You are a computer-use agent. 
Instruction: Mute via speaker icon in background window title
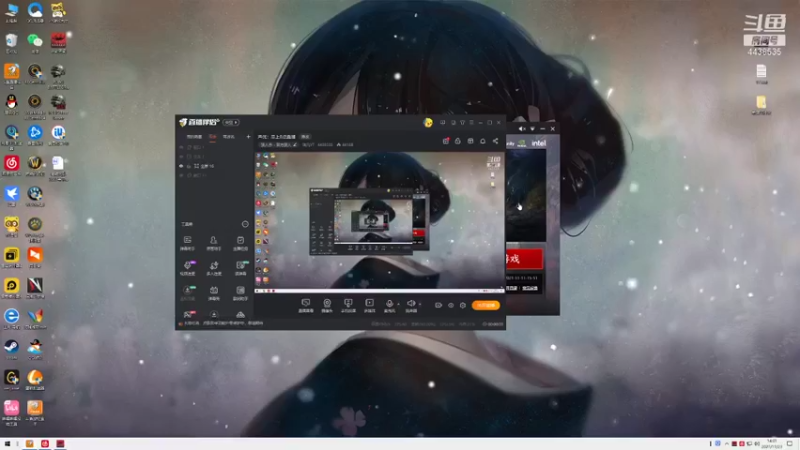click(521, 129)
